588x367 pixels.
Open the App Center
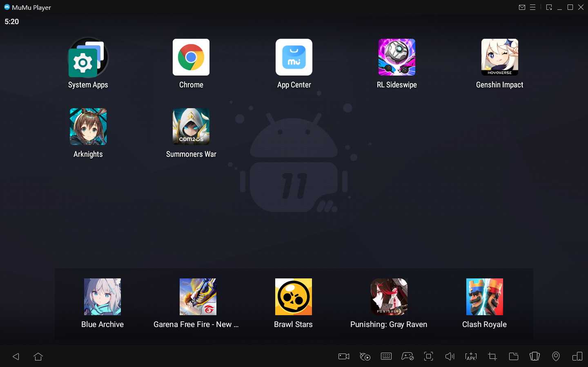click(x=294, y=57)
